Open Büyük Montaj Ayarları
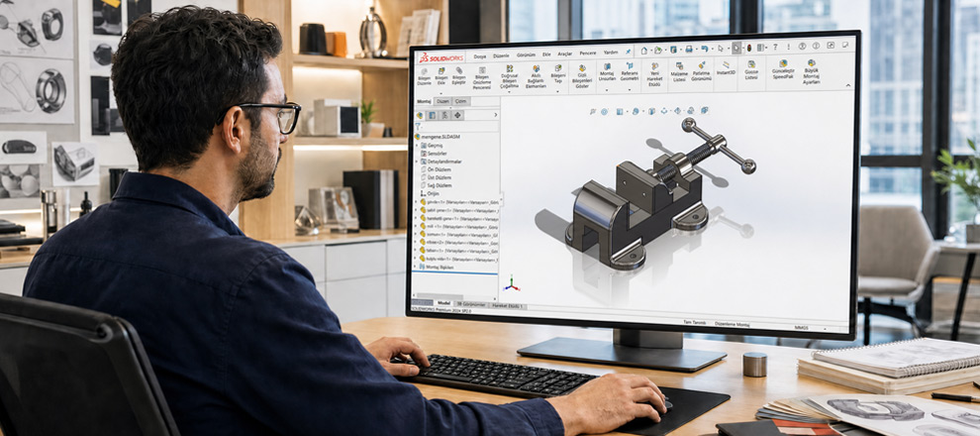The image size is (980, 436). [x=812, y=72]
